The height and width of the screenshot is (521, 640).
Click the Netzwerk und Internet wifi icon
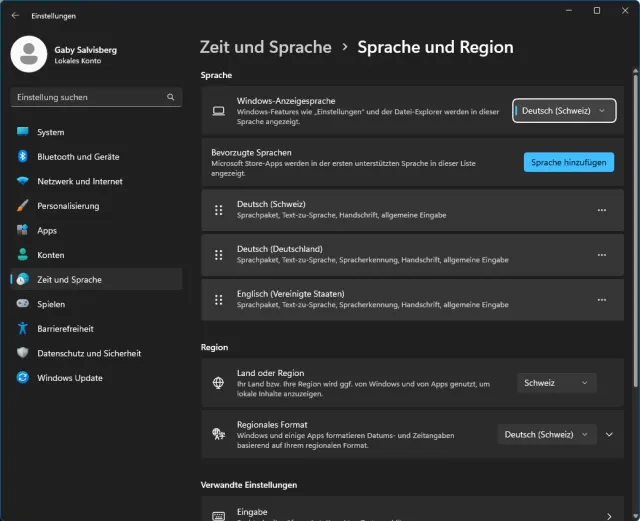[23, 181]
